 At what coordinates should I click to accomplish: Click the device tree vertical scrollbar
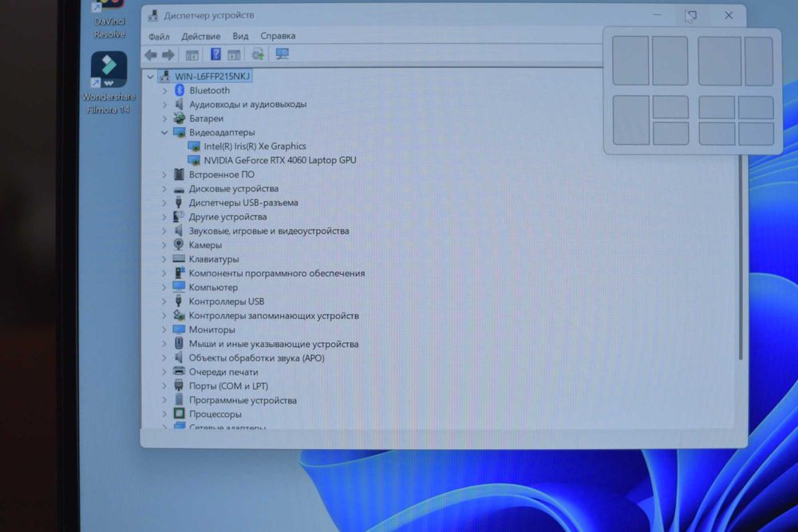(741, 257)
